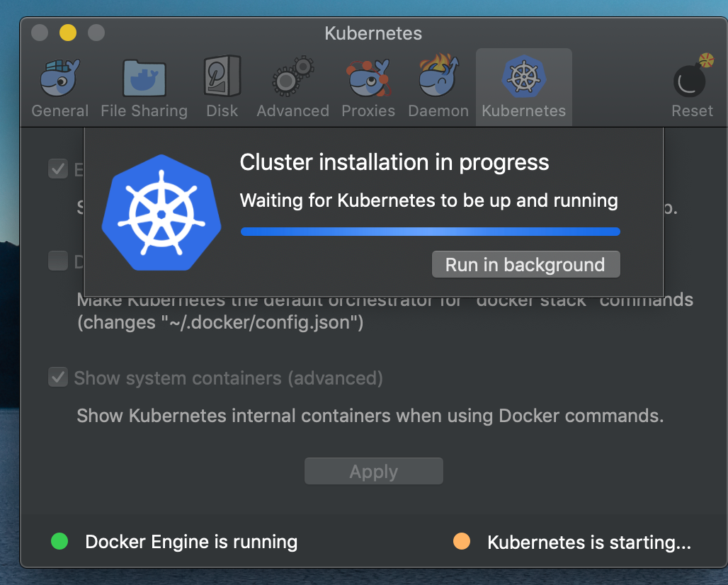Click the Kubernetes window title text
The image size is (728, 585).
click(373, 33)
